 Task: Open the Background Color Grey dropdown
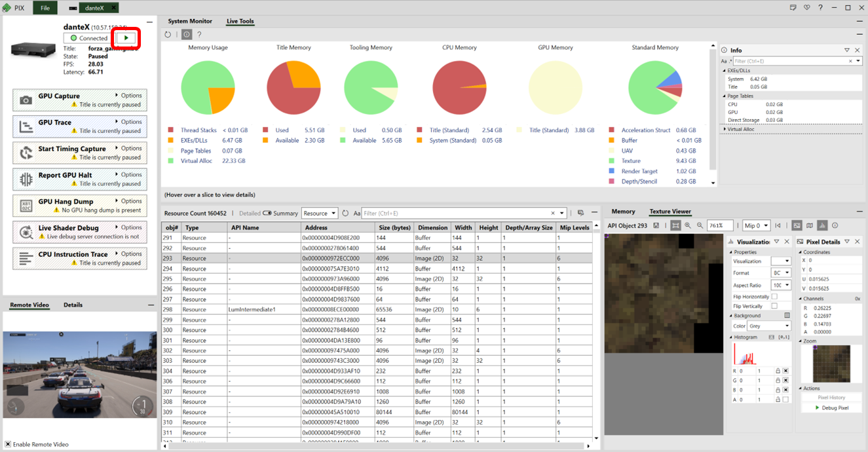tap(770, 326)
